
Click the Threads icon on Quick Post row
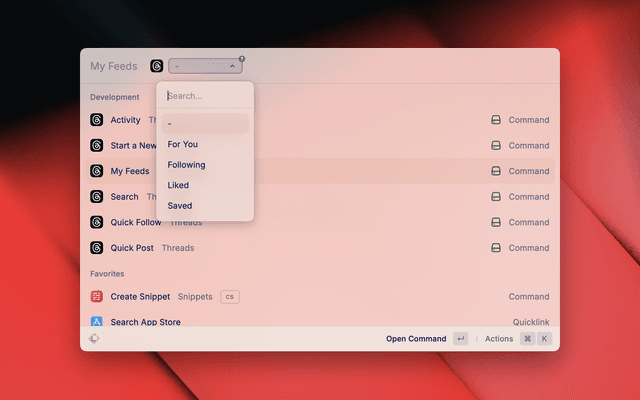point(97,248)
